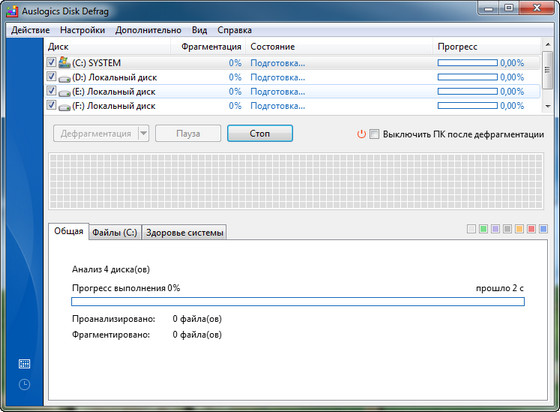Image resolution: width=560 pixels, height=412 pixels.
Task: Click the blue legend color swatch
Action: pyautogui.click(x=543, y=229)
